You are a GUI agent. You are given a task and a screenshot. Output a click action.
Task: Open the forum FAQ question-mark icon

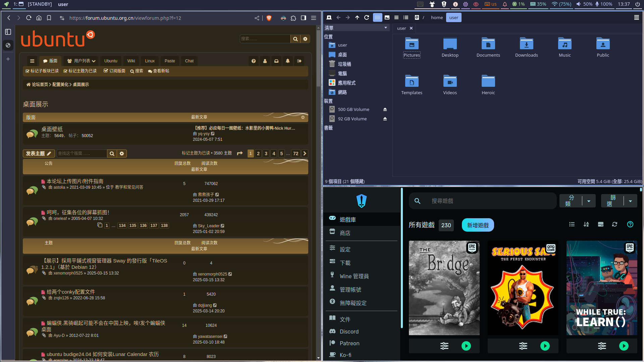[x=254, y=61]
